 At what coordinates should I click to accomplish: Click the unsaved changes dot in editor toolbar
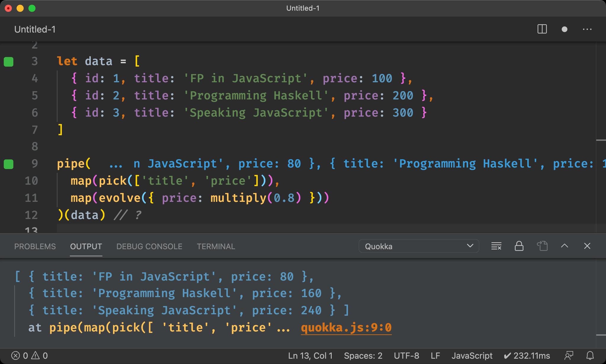coord(564,29)
